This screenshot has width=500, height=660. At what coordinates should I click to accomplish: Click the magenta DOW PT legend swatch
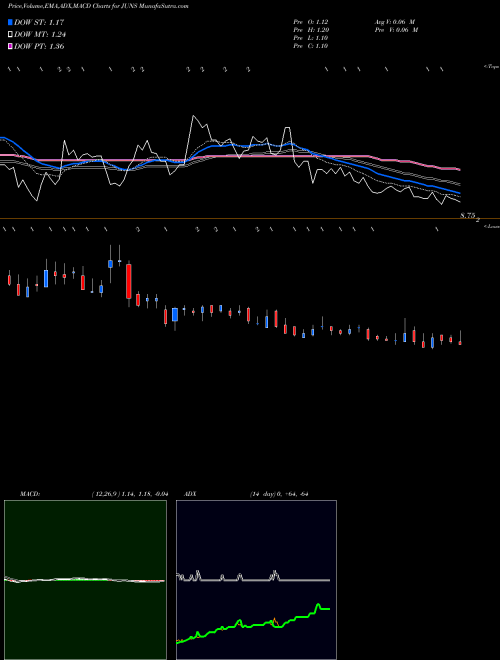[x=11, y=46]
